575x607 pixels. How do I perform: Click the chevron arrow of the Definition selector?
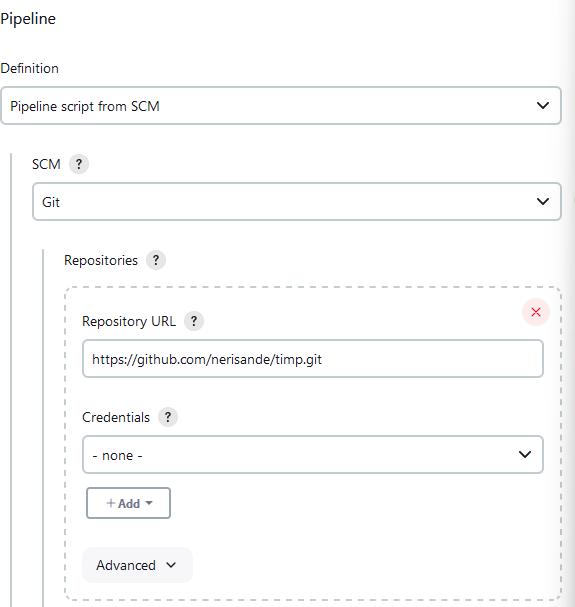click(543, 105)
